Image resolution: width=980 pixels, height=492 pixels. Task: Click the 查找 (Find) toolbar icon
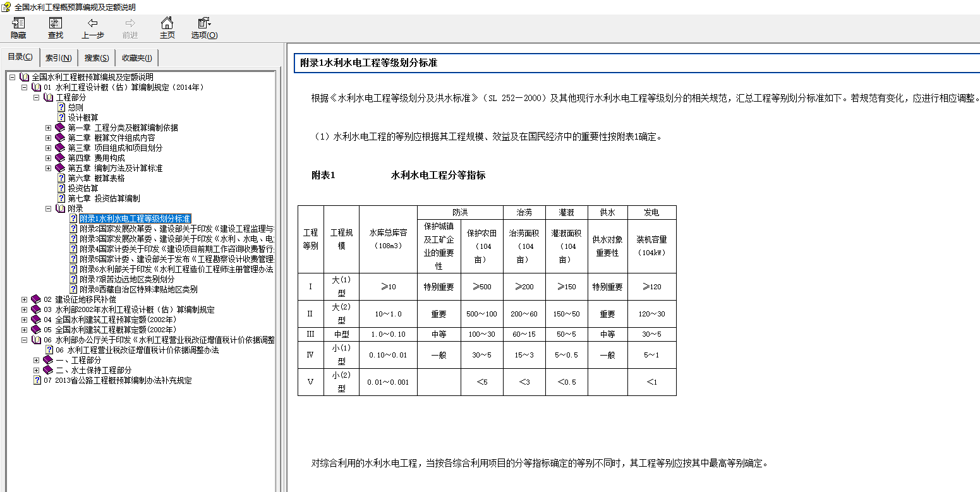(x=56, y=28)
